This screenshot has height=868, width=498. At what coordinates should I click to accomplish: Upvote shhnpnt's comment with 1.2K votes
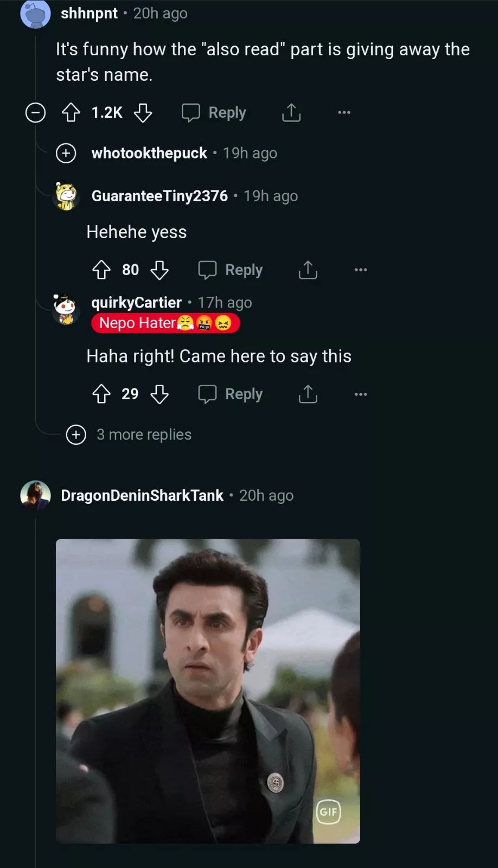[x=71, y=113]
